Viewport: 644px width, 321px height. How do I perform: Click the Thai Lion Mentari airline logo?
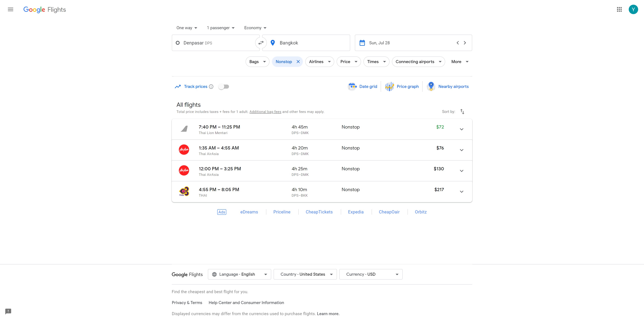coord(184,129)
